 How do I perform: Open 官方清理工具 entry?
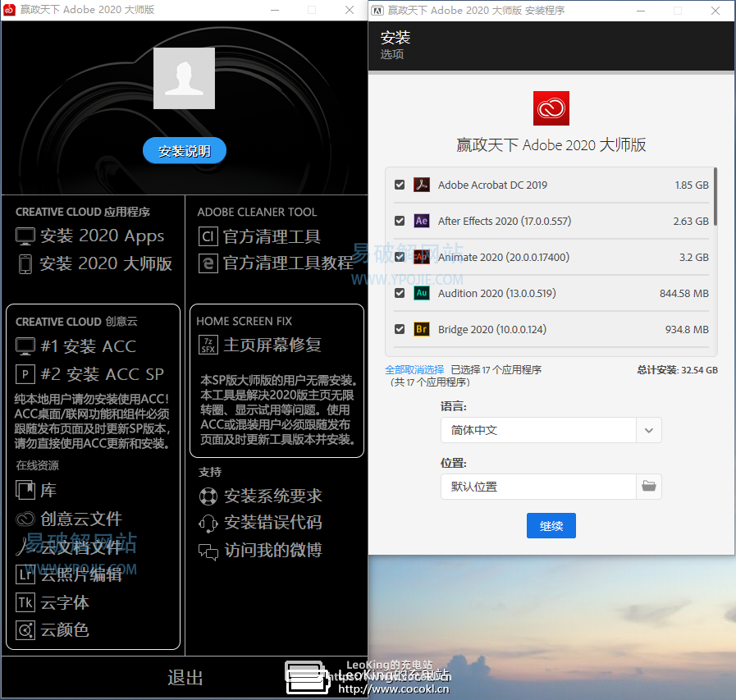[x=272, y=236]
